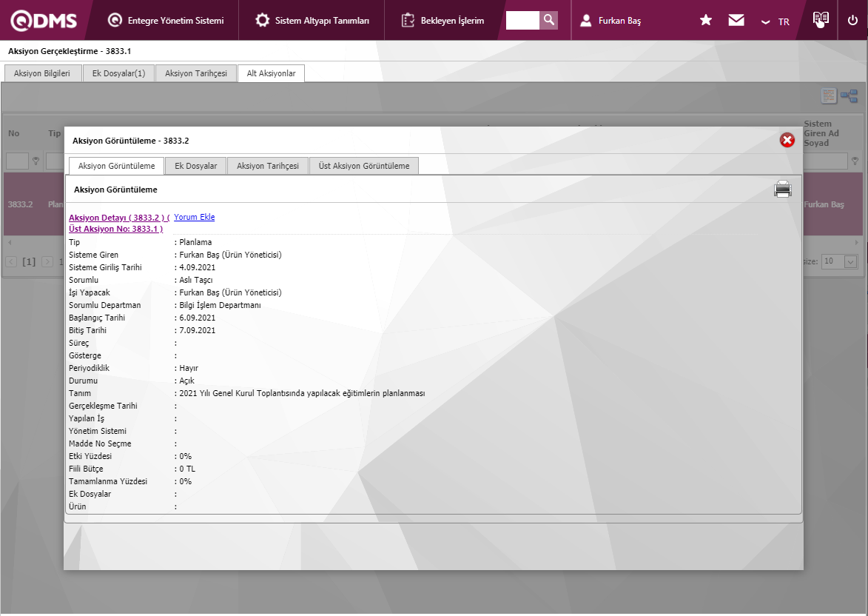Close the Aksiyon Görüntüleme dialog
This screenshot has height=616, width=868.
[x=787, y=140]
